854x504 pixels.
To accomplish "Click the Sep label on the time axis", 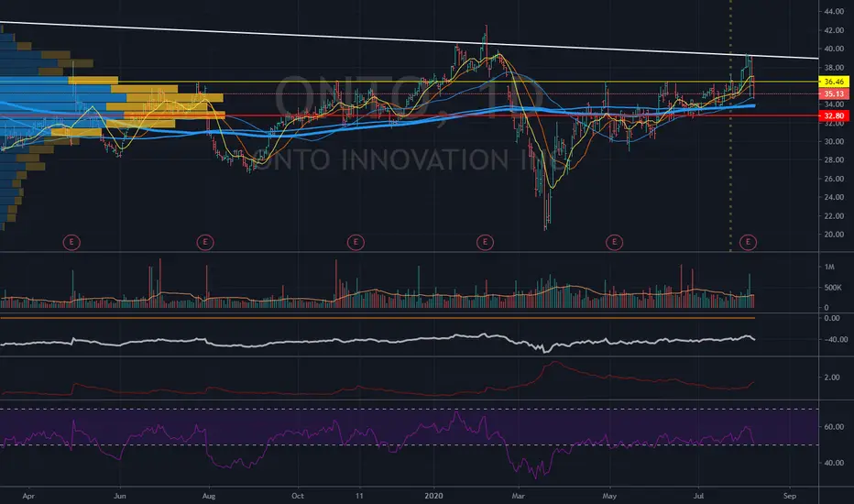I will click(x=789, y=496).
